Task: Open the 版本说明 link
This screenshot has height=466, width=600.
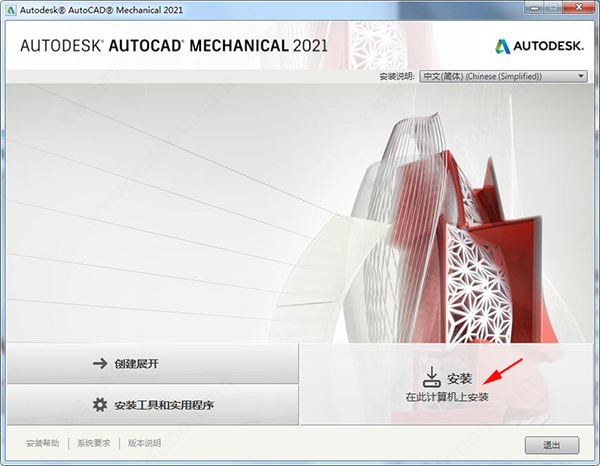Action: (x=144, y=443)
